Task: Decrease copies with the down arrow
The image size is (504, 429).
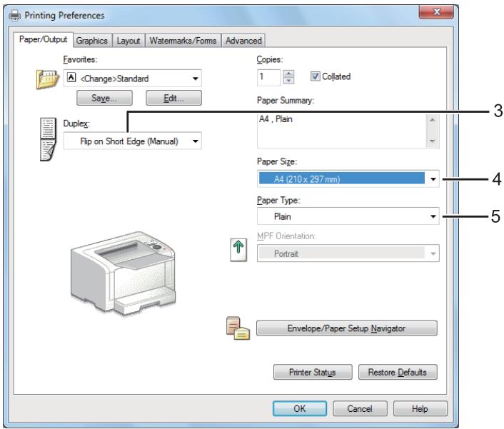Action: 288,81
